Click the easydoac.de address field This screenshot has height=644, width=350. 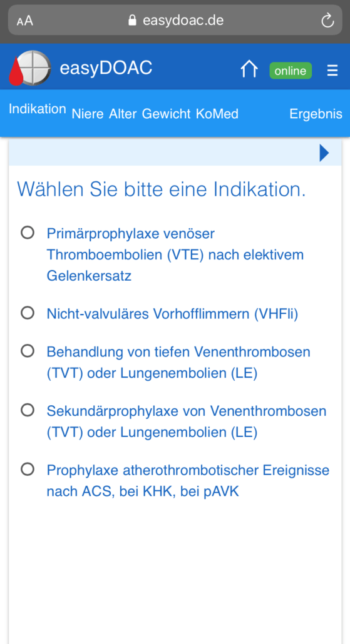[x=175, y=20]
